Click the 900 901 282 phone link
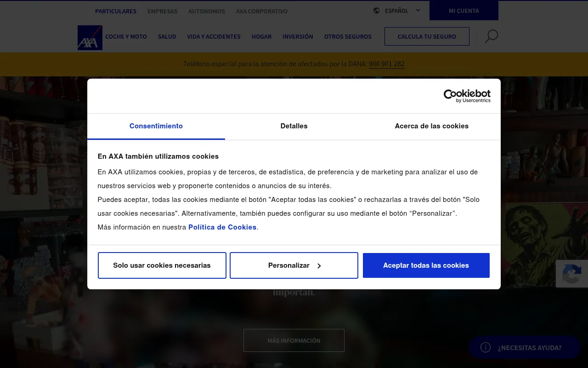 click(387, 64)
